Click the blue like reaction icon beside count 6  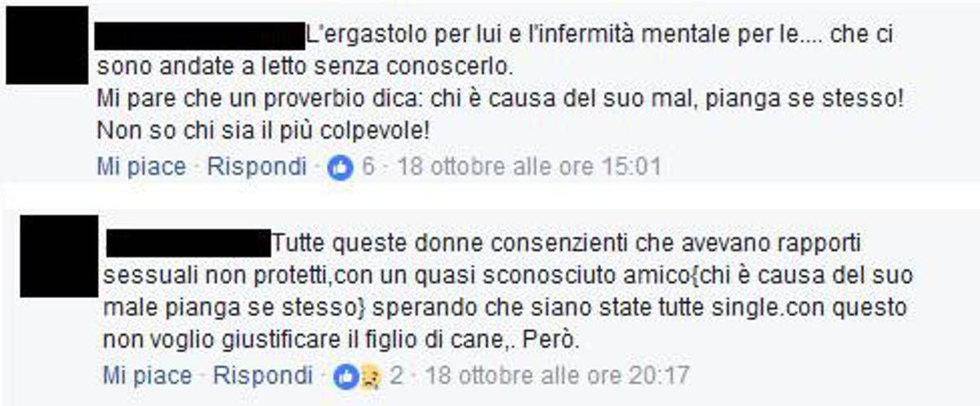(x=340, y=168)
